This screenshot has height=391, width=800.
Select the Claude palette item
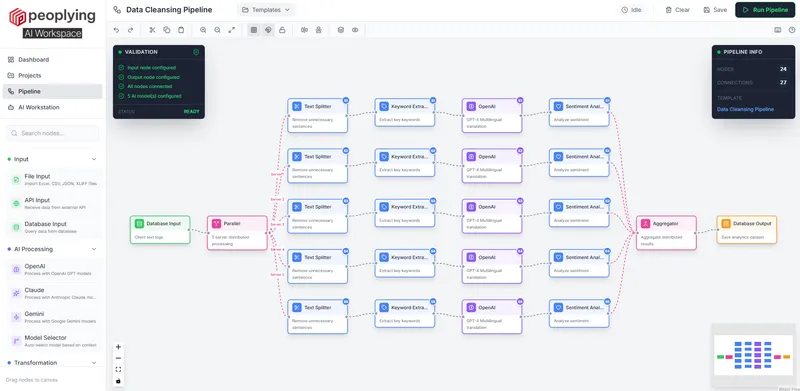coord(54,293)
